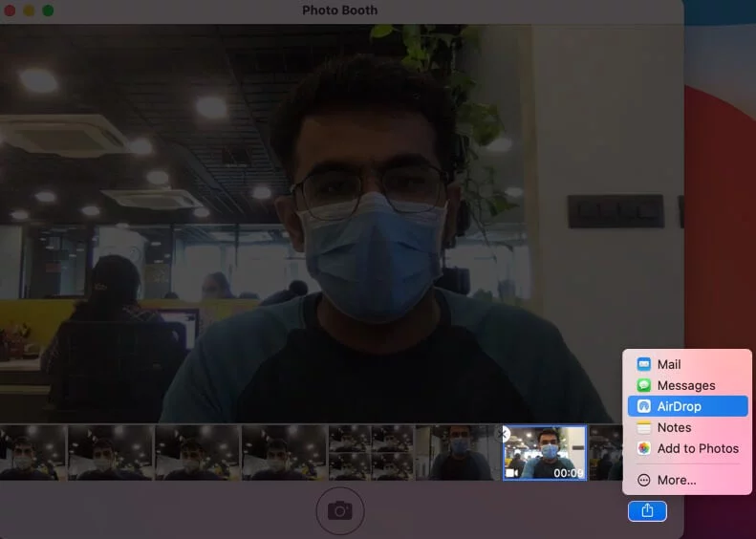Viewport: 756px width, 539px height.
Task: Open the share button below the menu
Action: pos(647,510)
